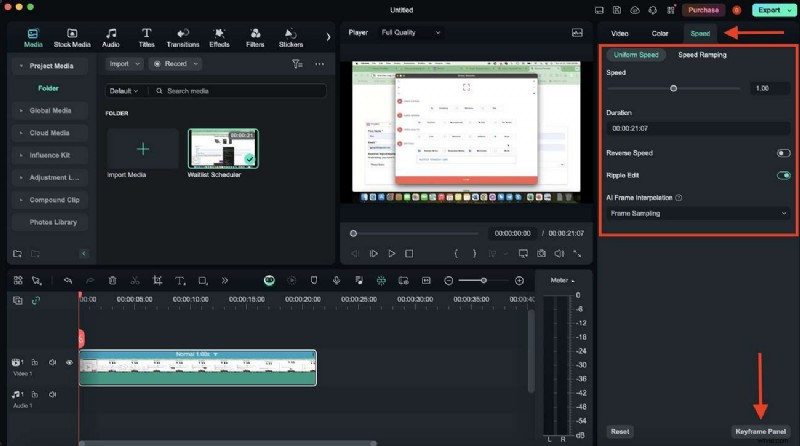Switch to the Color properties tab
The image size is (800, 446).
660,33
